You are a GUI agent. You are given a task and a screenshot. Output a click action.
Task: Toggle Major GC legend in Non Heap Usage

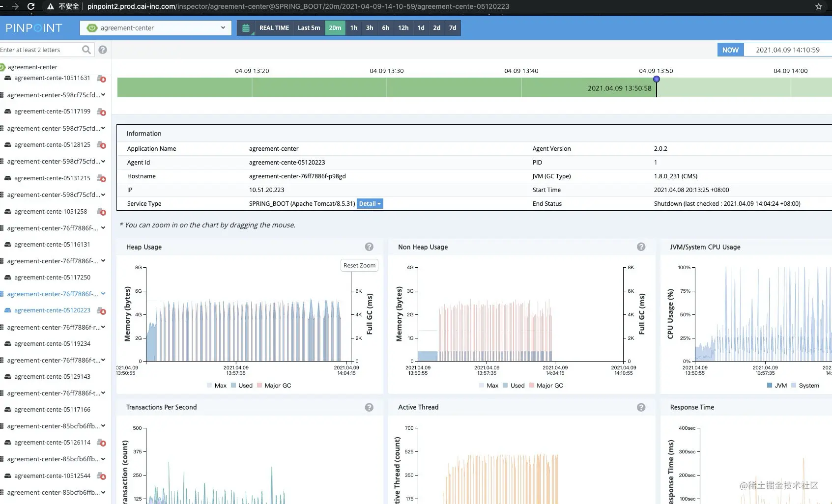[x=546, y=386]
